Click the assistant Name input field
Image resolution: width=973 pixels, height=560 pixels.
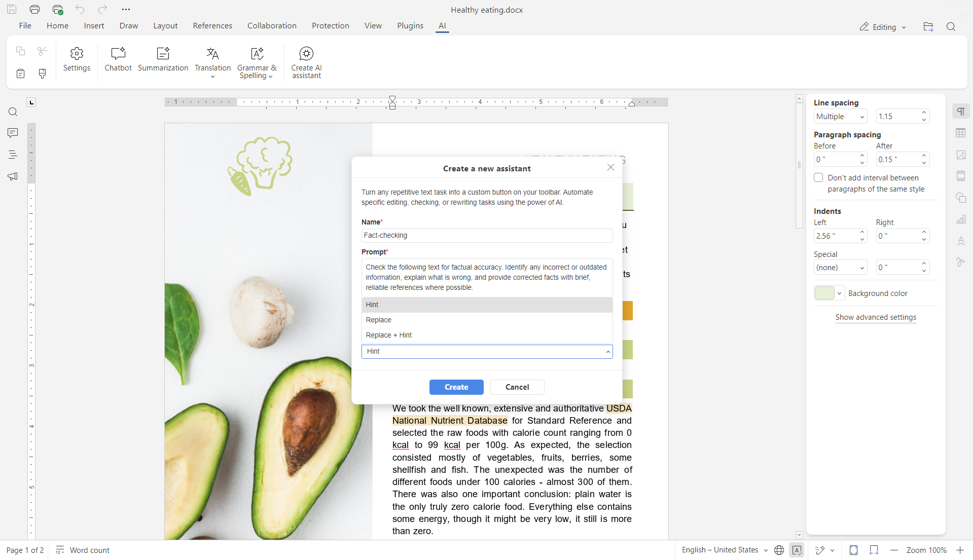(x=486, y=235)
